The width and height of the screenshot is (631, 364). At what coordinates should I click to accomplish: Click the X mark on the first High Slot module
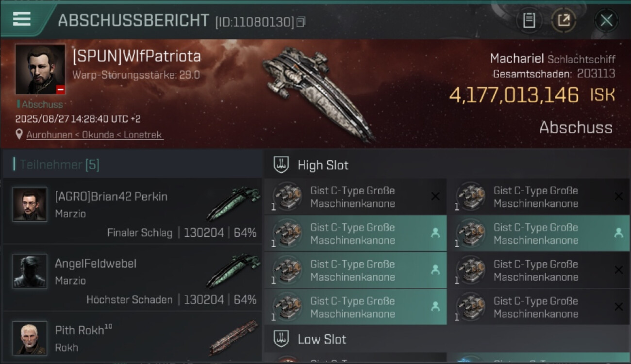[435, 197]
